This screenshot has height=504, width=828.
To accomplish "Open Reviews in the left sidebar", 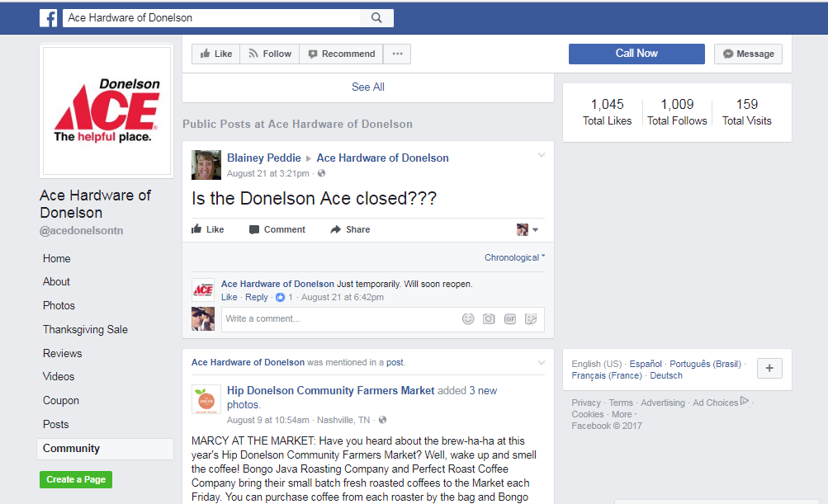I will click(63, 353).
